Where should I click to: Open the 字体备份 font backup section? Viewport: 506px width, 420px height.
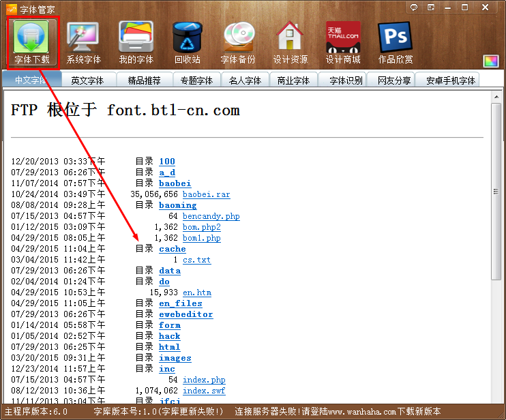(x=238, y=42)
